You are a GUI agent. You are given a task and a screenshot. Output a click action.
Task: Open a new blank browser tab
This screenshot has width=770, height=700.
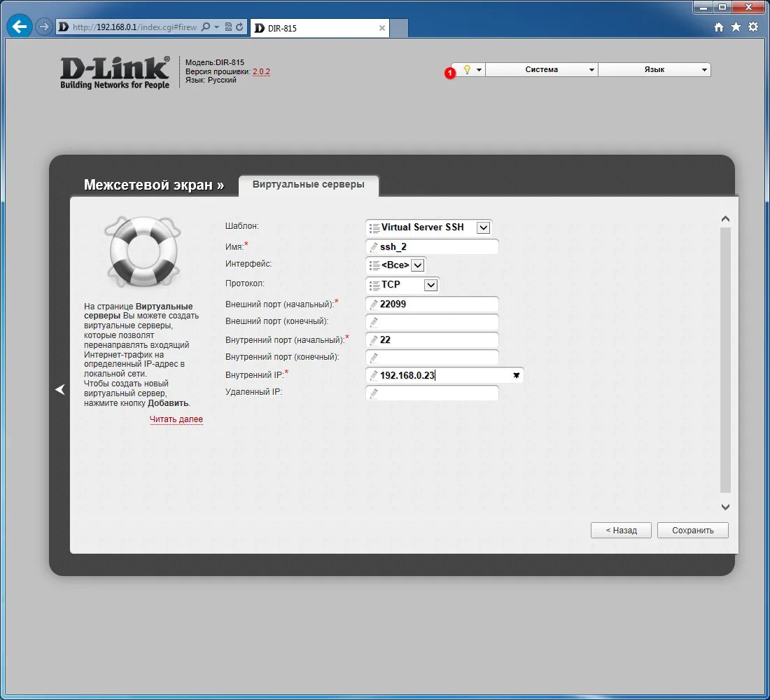399,28
